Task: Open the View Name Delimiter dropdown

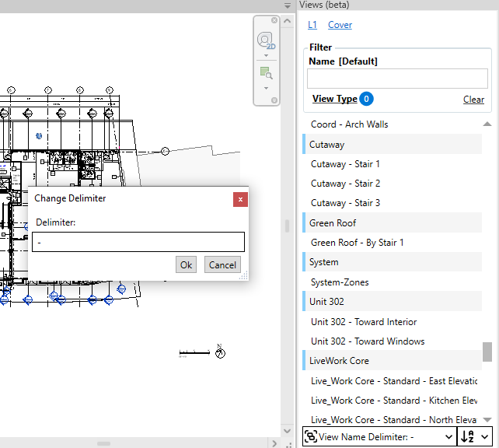Action: tap(448, 437)
